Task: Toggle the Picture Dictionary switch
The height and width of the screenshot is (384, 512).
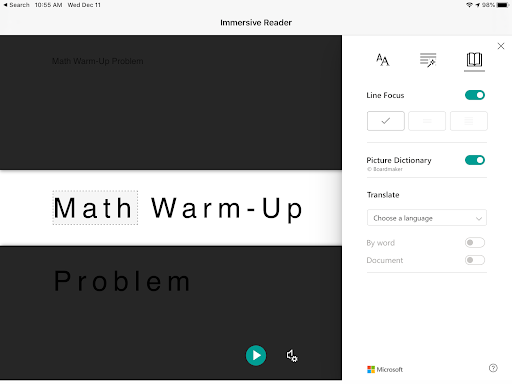Action: (475, 160)
